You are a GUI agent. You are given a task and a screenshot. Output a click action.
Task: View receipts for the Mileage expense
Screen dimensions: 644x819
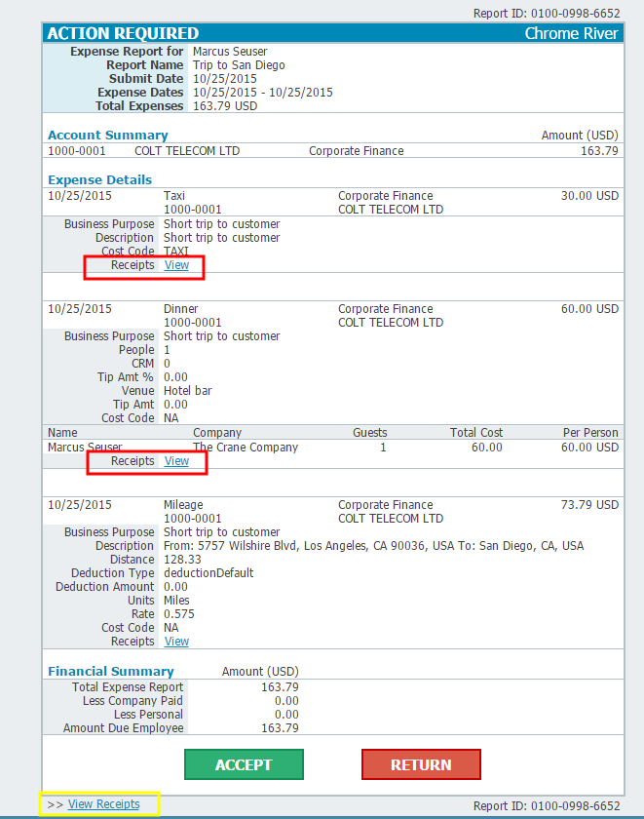point(176,642)
